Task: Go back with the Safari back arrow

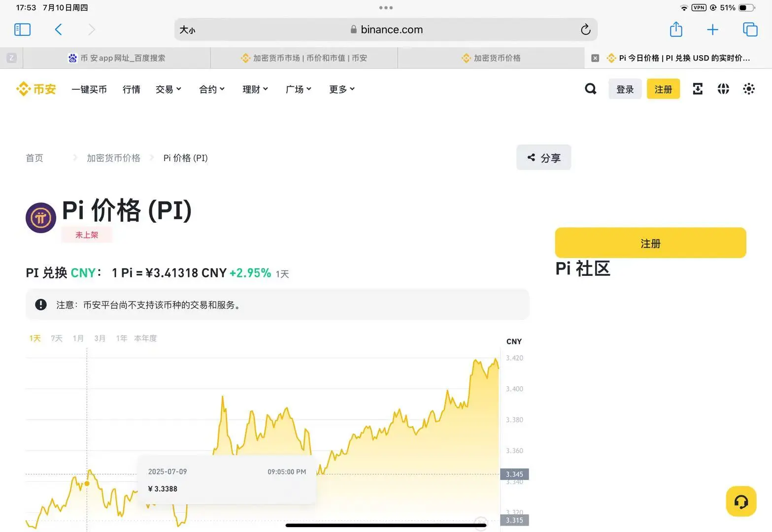Action: point(58,30)
